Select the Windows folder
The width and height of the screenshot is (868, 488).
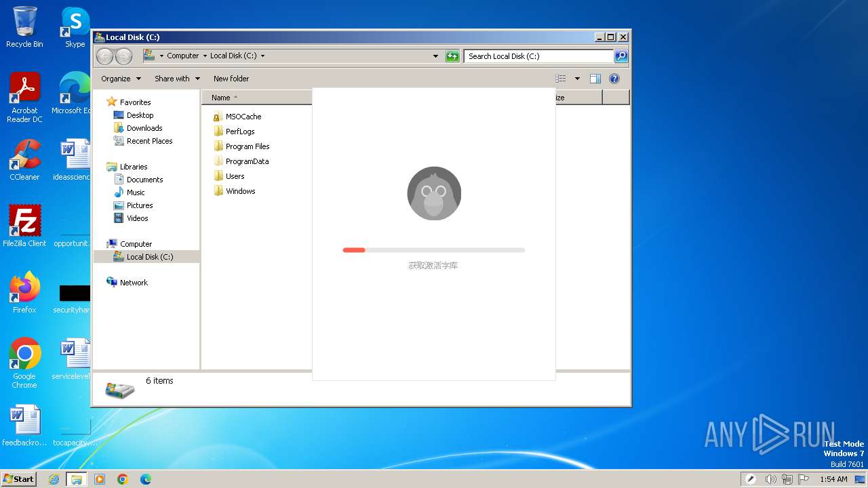point(235,191)
